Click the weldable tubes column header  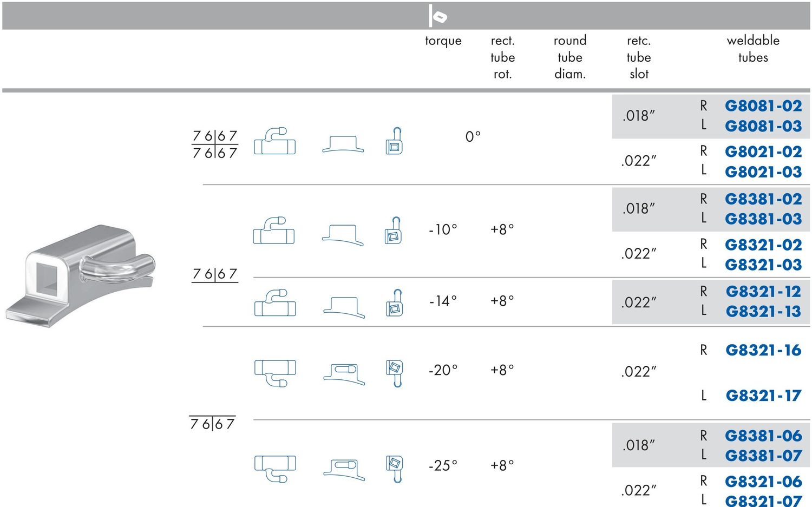coord(753,49)
